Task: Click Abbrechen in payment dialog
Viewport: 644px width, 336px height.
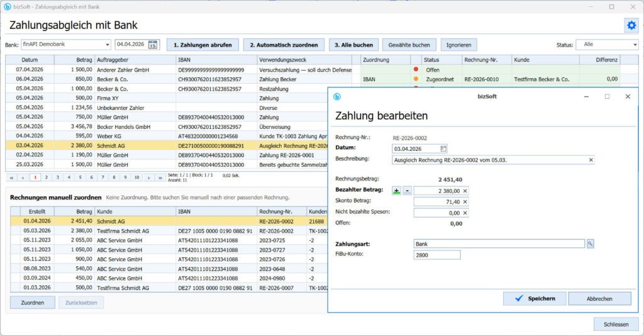Action: point(599,299)
